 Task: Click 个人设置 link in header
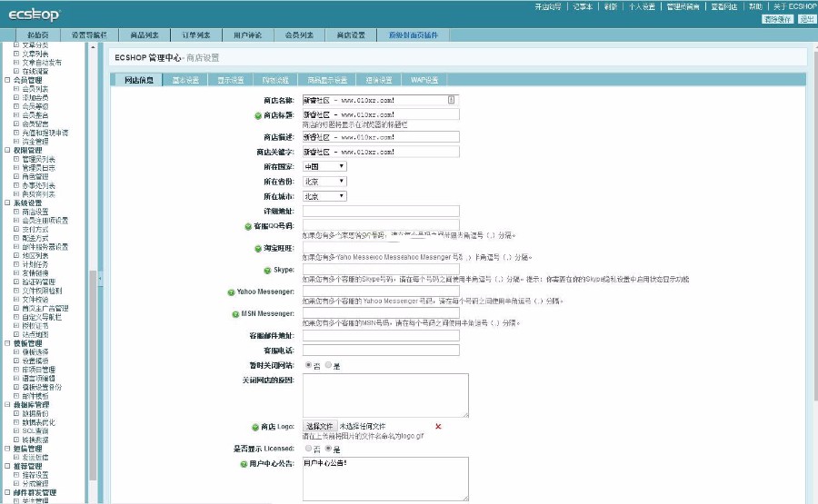(642, 6)
